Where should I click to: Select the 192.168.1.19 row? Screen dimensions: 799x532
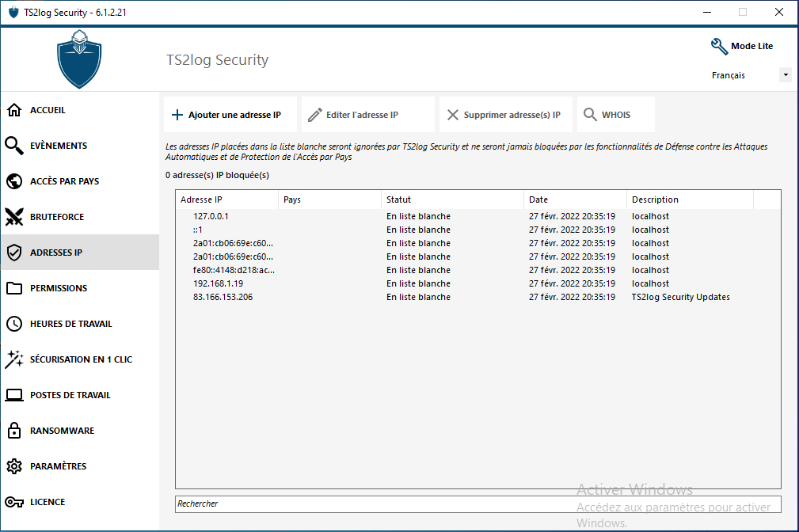478,284
